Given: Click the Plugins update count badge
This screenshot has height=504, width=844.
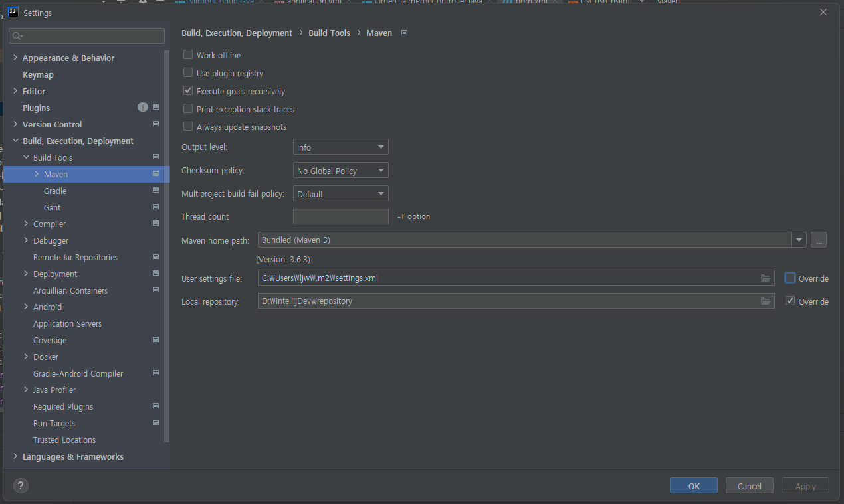Looking at the screenshot, I should point(143,107).
